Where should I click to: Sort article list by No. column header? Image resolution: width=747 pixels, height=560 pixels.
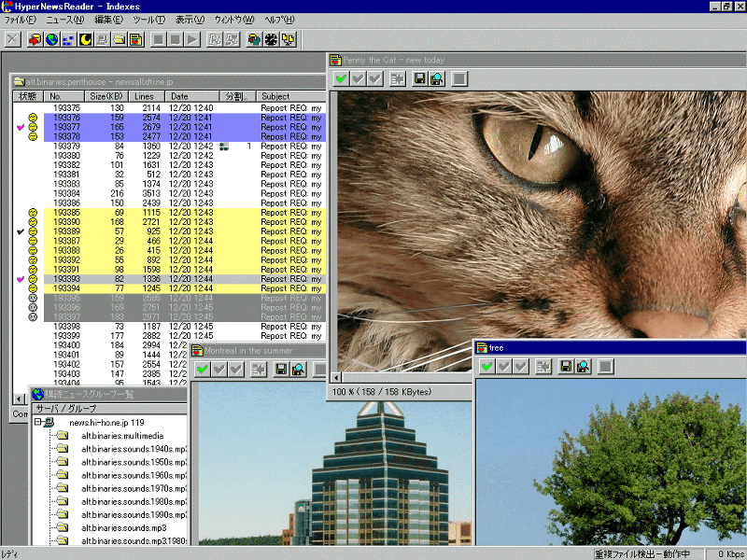click(63, 96)
